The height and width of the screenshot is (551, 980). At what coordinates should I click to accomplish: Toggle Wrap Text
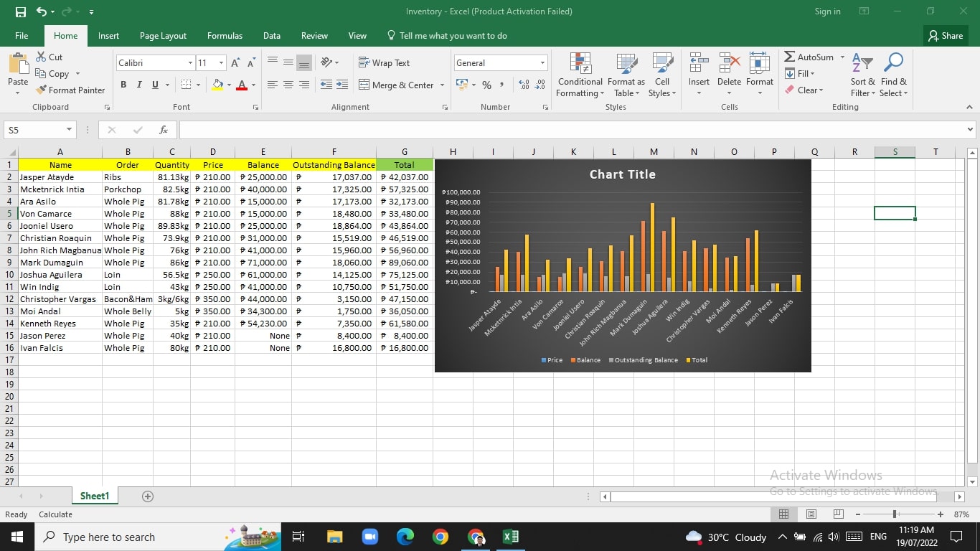click(x=384, y=63)
